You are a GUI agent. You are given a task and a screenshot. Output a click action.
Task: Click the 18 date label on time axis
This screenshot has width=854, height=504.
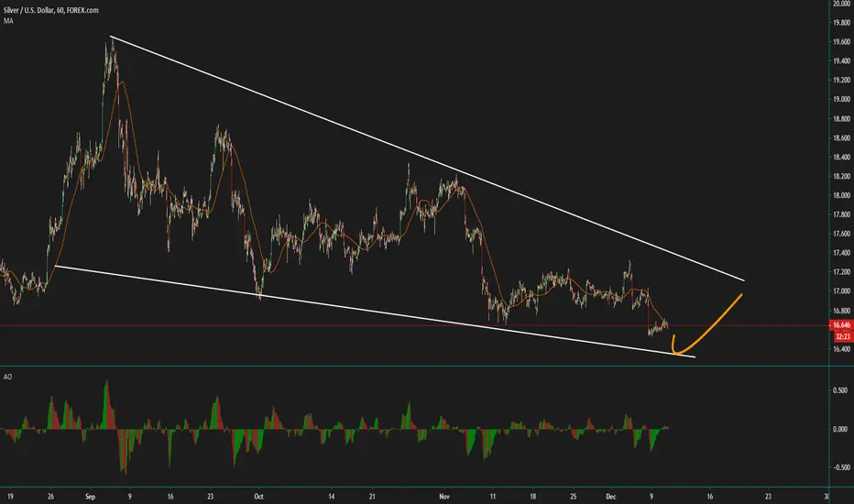pyautogui.click(x=532, y=497)
